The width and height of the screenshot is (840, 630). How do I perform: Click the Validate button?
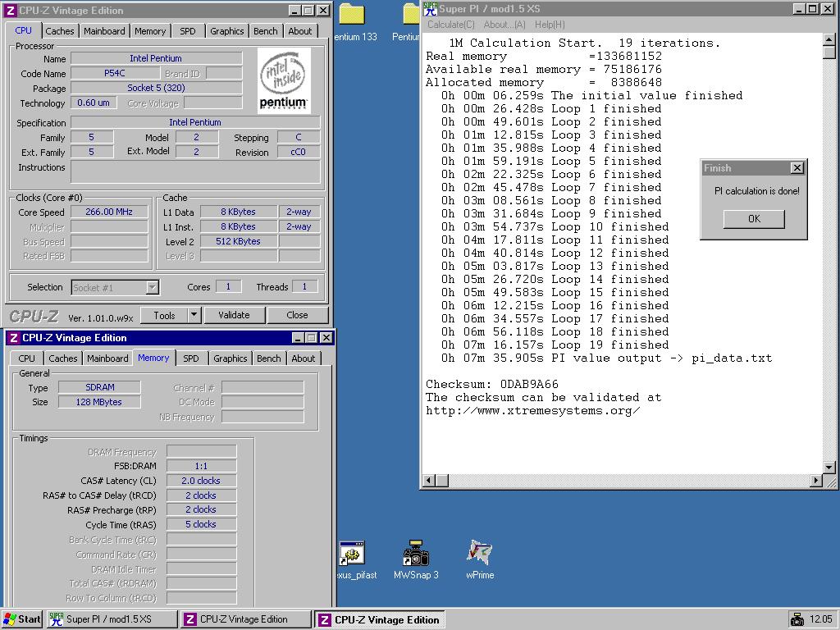point(234,315)
